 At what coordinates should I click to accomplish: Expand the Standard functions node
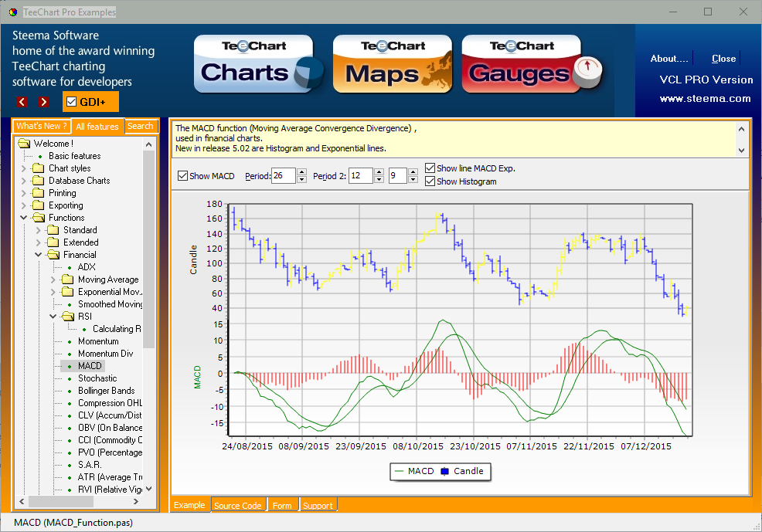(x=39, y=230)
